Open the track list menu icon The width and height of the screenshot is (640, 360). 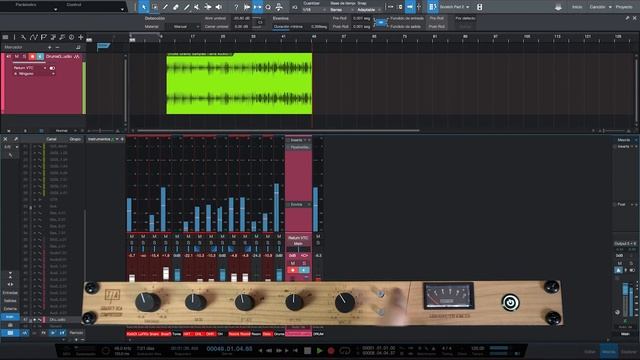pyautogui.click(x=5, y=37)
